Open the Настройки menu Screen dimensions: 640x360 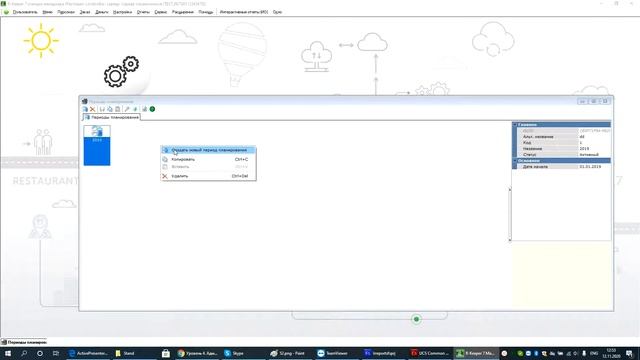[122, 12]
